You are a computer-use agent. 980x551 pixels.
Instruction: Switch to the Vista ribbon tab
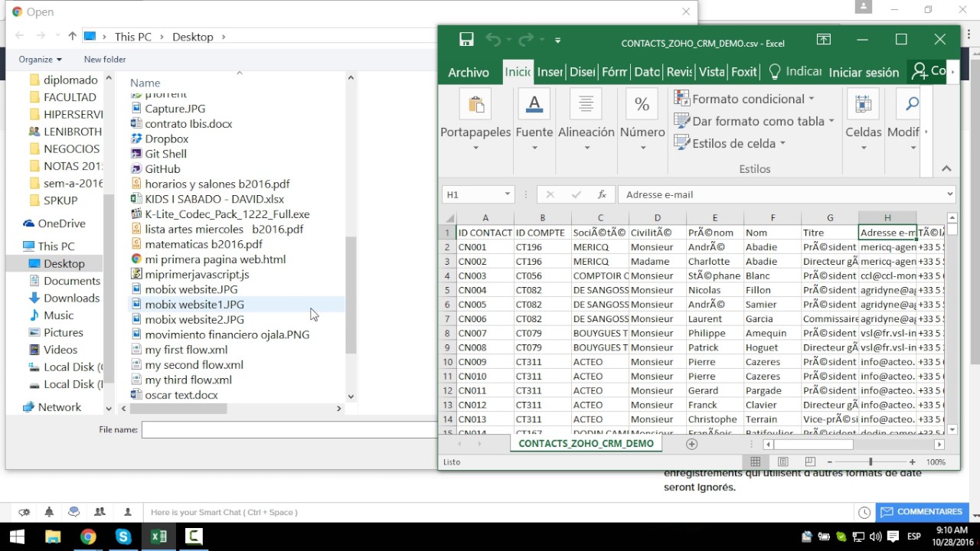click(x=711, y=71)
